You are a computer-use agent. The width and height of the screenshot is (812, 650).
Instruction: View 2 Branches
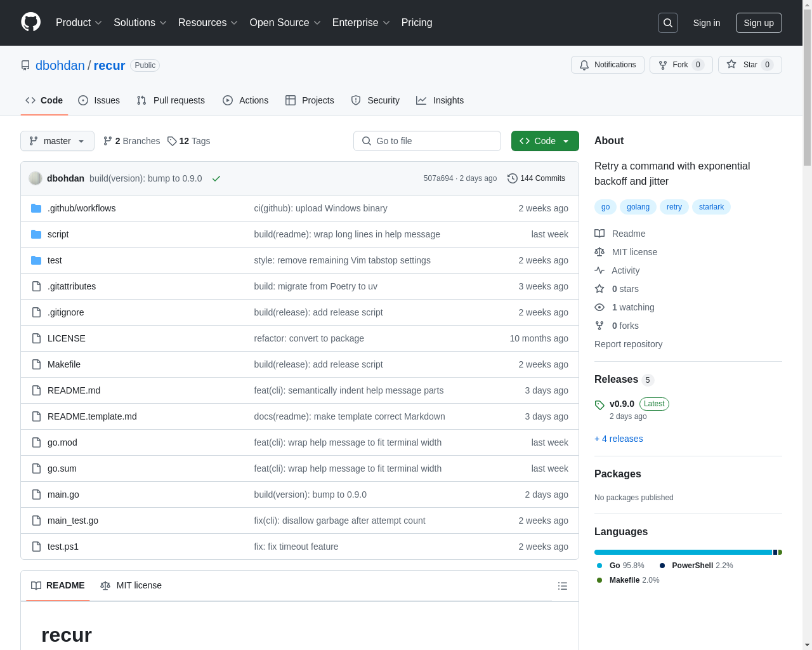[x=132, y=141]
